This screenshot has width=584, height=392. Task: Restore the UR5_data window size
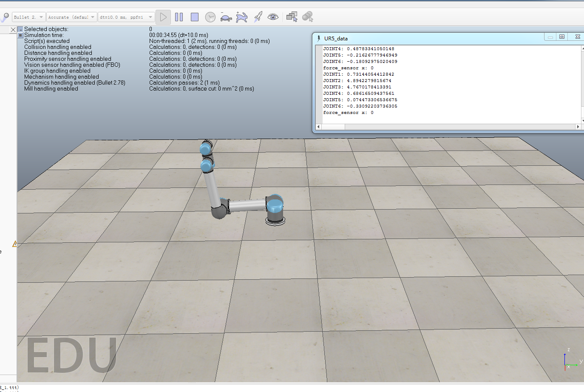[562, 37]
